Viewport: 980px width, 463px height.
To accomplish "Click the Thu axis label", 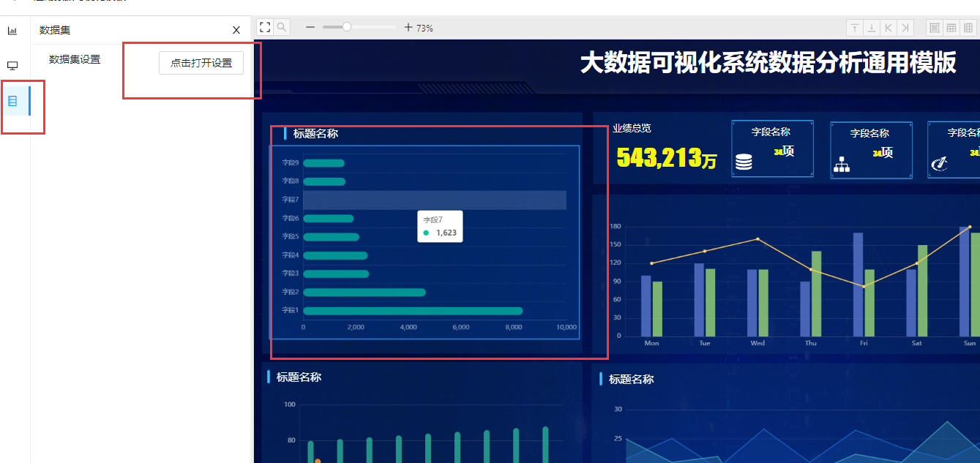I will (811, 343).
